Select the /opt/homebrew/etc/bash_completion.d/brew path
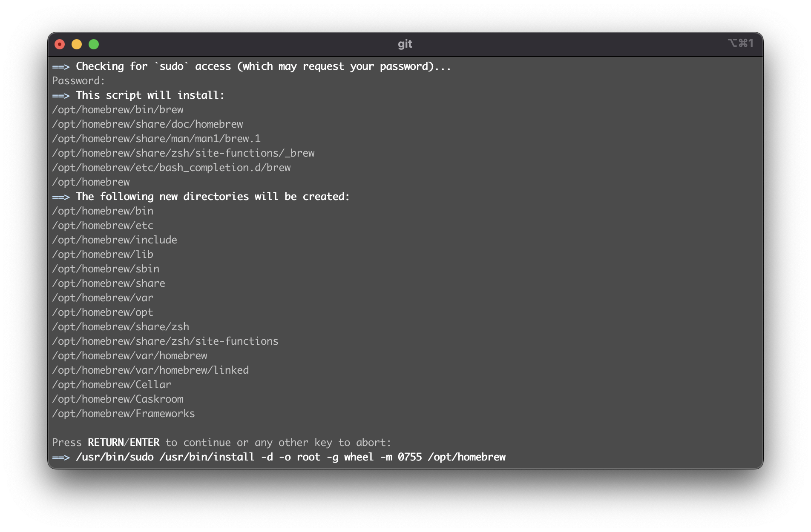This screenshot has height=532, width=811. point(172,167)
